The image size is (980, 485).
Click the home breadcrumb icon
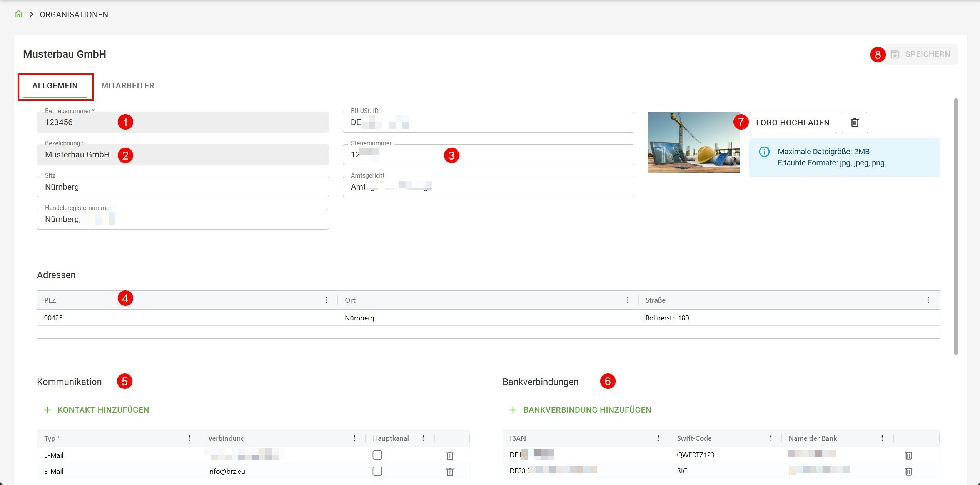coord(18,14)
